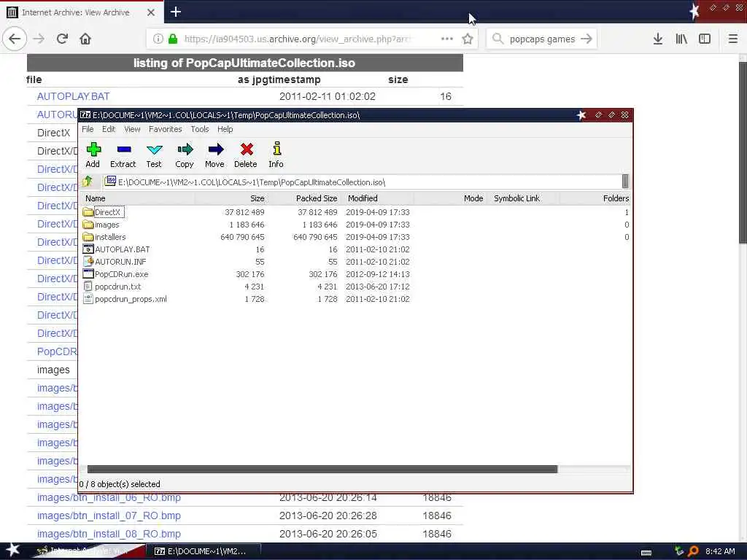
Task: Sort by the Modified column header
Action: tap(377, 198)
